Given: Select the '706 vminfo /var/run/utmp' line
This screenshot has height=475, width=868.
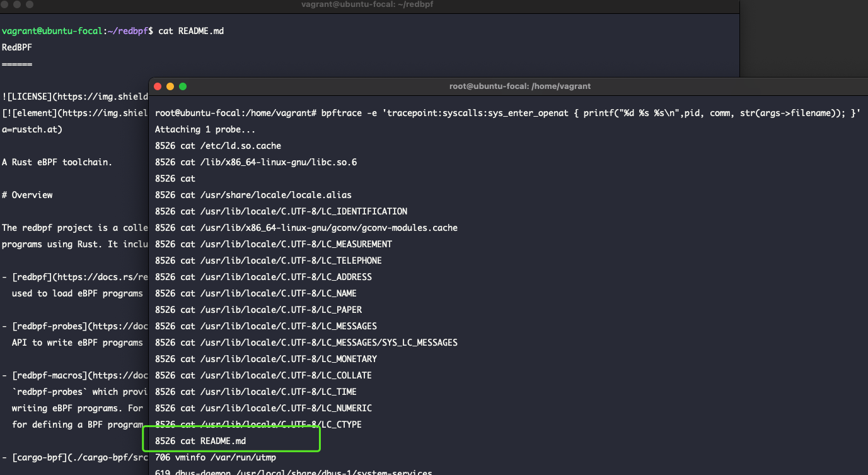Looking at the screenshot, I should [x=216, y=457].
